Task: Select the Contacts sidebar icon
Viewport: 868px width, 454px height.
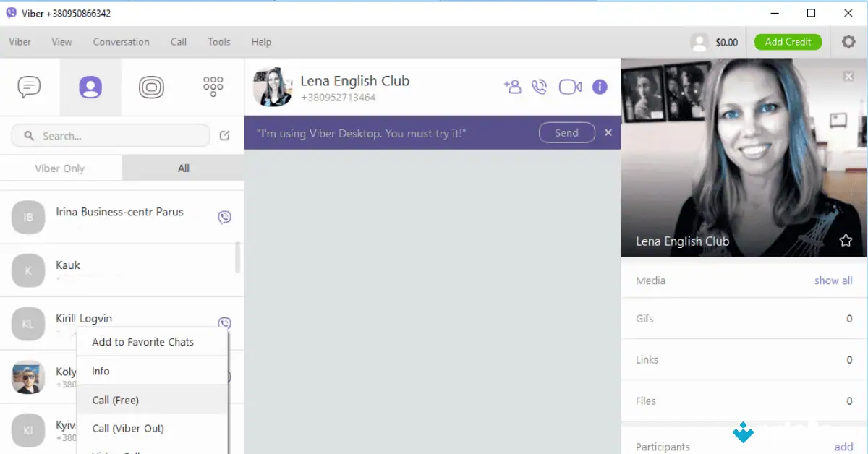Action: (x=90, y=86)
